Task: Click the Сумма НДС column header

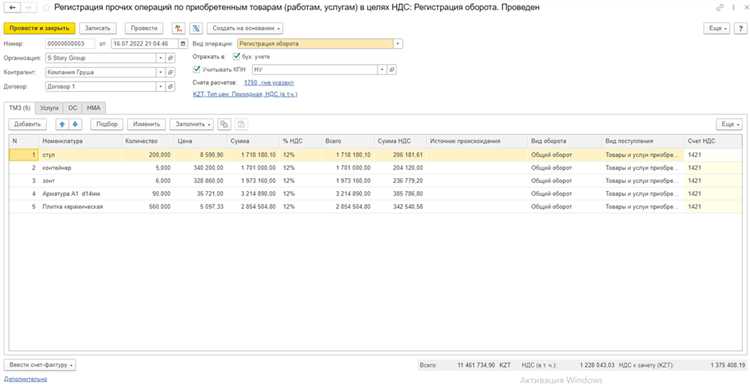Action: [x=400, y=141]
